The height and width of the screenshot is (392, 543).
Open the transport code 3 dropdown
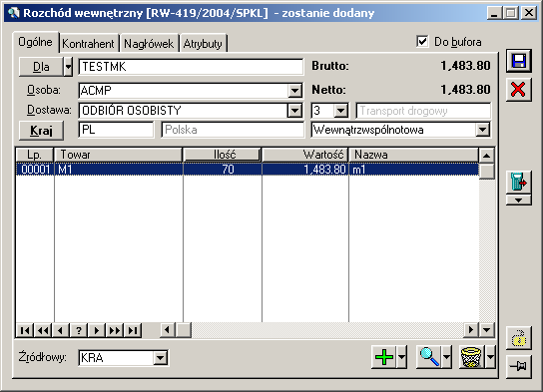[341, 111]
